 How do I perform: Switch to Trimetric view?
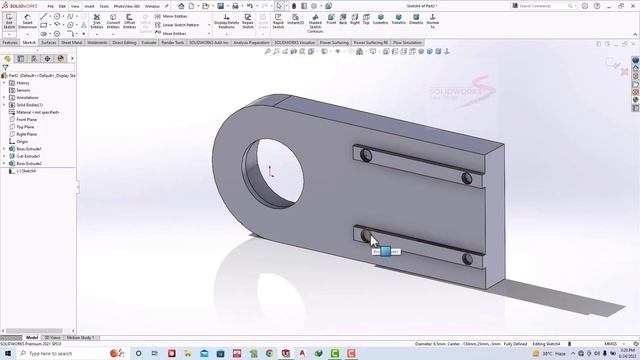[398, 19]
